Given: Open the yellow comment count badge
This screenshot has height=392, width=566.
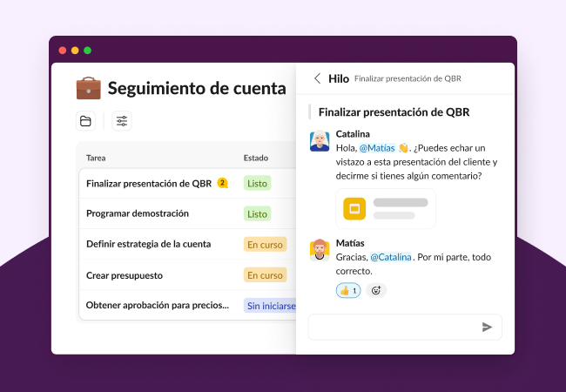Looking at the screenshot, I should [x=222, y=183].
